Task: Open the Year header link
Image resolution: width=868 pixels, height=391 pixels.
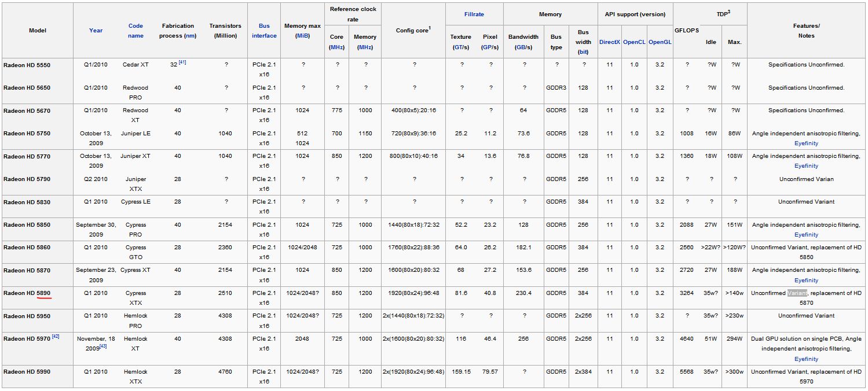Action: tap(96, 30)
